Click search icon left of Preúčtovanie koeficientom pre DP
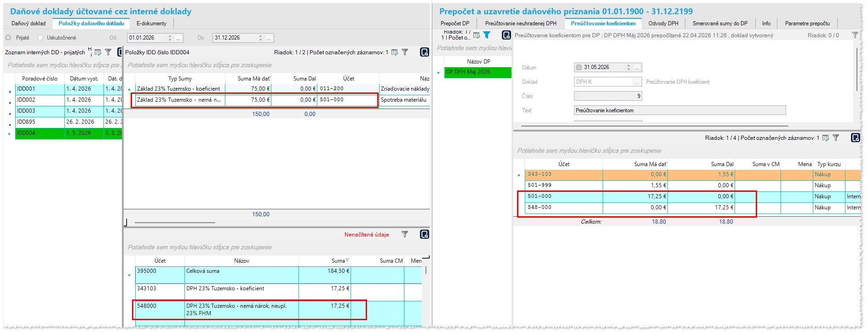This screenshot has width=868, height=334. pyautogui.click(x=506, y=35)
